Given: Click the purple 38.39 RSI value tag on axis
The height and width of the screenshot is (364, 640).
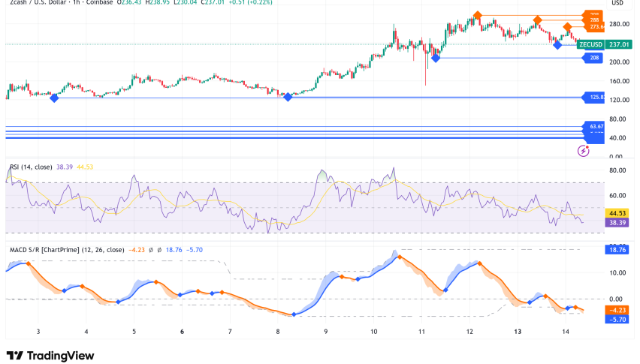Looking at the screenshot, I should pyautogui.click(x=615, y=222).
